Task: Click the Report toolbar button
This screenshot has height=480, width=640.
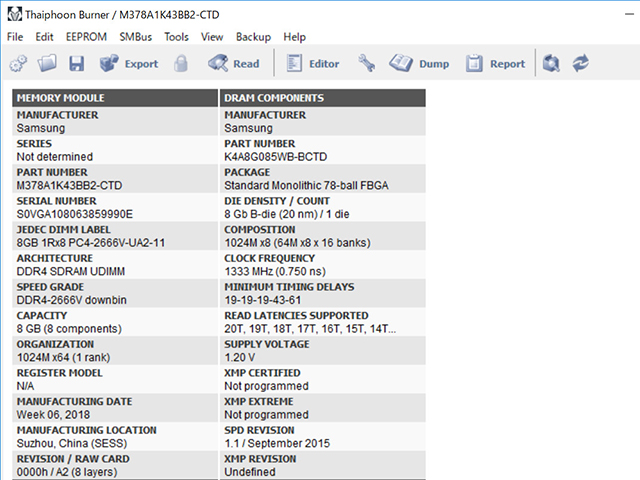Action: point(496,64)
